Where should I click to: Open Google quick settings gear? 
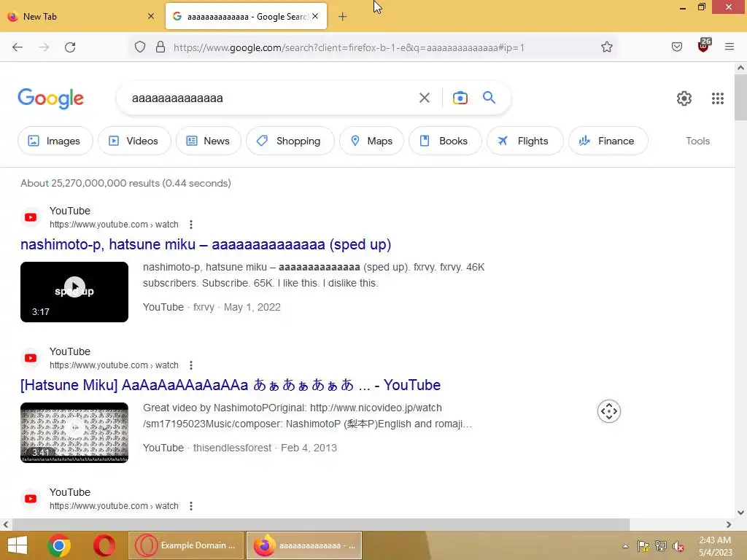(x=684, y=98)
